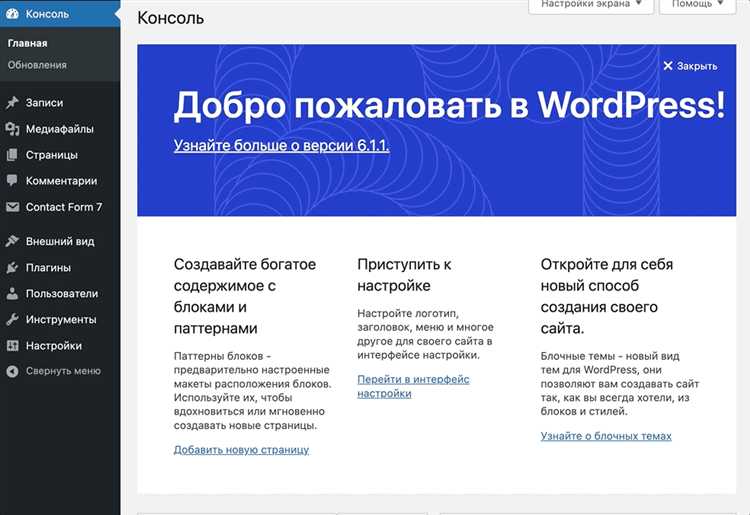The width and height of the screenshot is (750, 515).
Task: Click the Пользователи person icon
Action: [12, 294]
